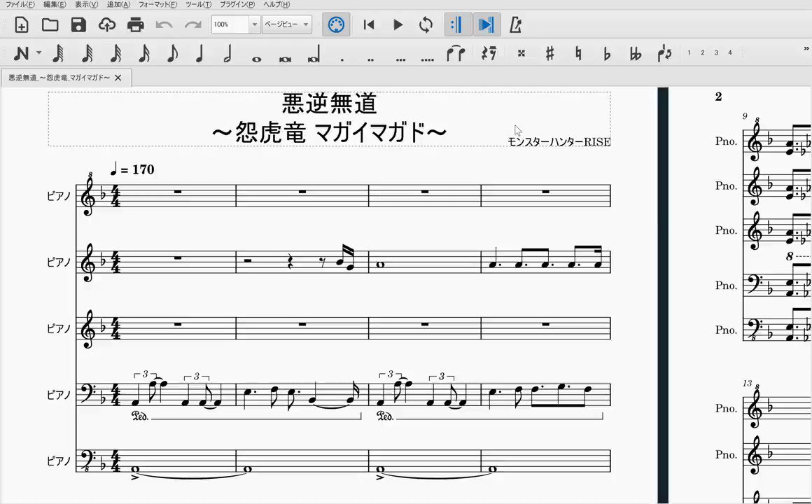Create a new score with the toolbar icon
This screenshot has height=504, width=812.
click(x=21, y=24)
